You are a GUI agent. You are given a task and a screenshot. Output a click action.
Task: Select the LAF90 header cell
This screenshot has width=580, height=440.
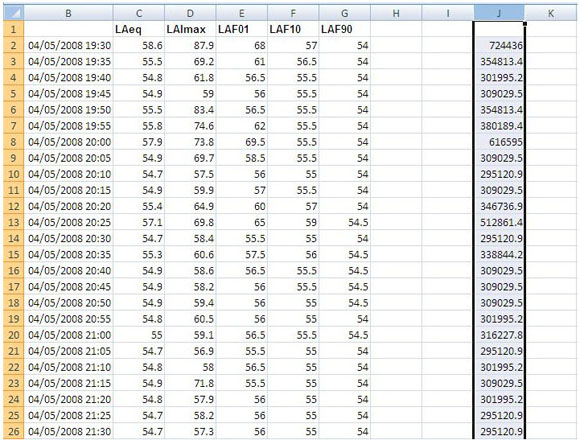344,29
